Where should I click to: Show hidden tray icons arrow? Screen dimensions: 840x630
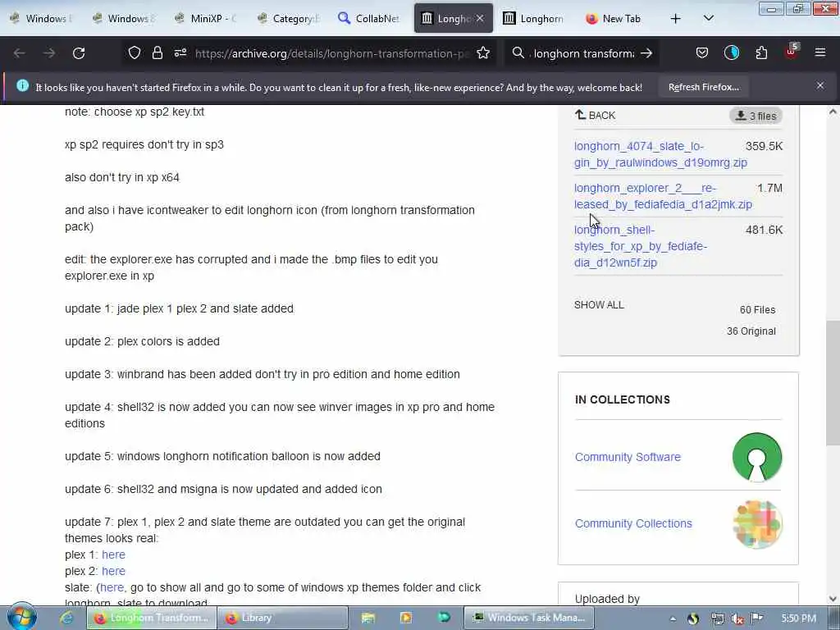coord(673,619)
